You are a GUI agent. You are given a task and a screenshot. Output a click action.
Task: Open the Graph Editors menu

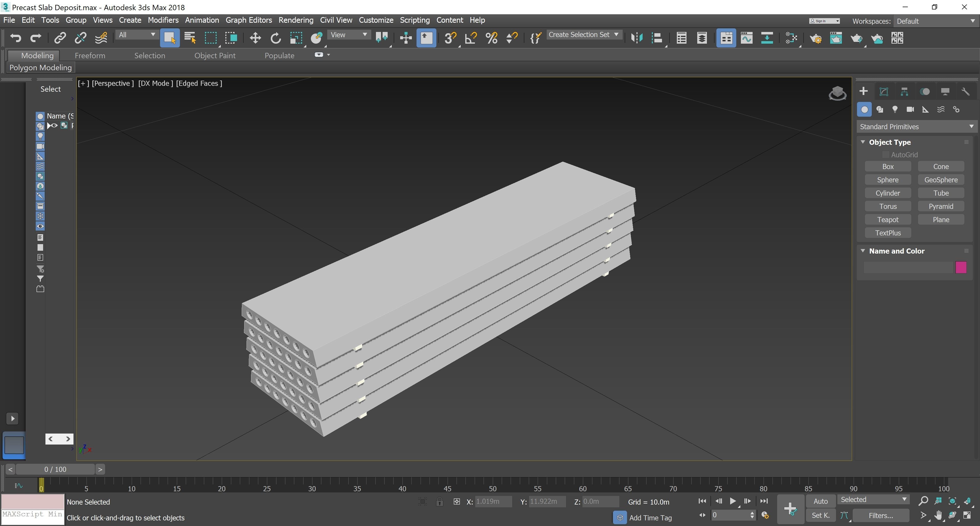[249, 20]
